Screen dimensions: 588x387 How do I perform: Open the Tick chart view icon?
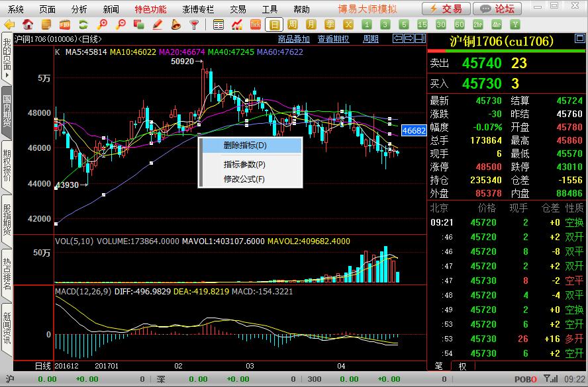coord(255,25)
